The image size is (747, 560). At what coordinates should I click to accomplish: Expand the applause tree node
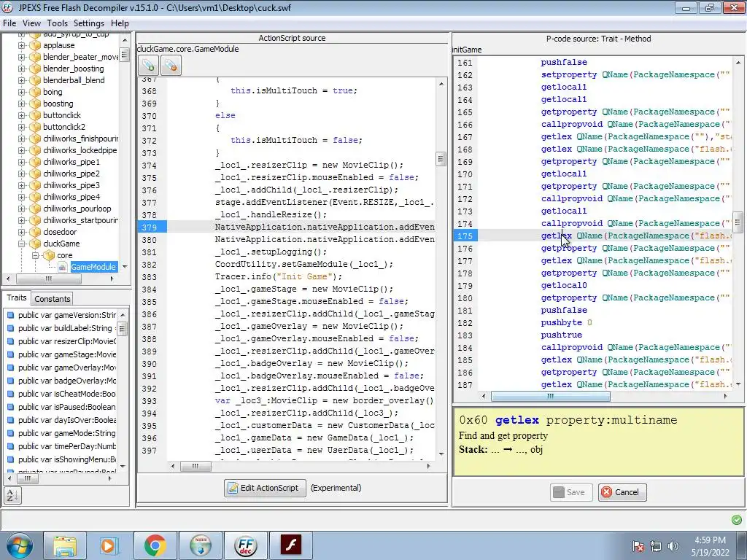point(21,45)
